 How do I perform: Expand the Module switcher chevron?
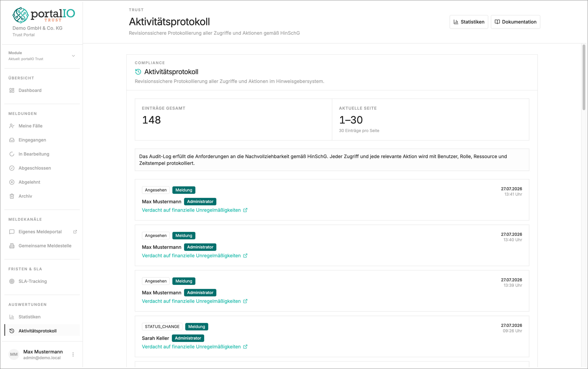coord(73,56)
